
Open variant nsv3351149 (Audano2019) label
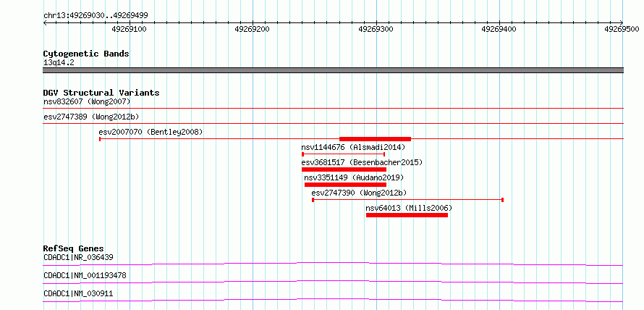click(x=354, y=177)
